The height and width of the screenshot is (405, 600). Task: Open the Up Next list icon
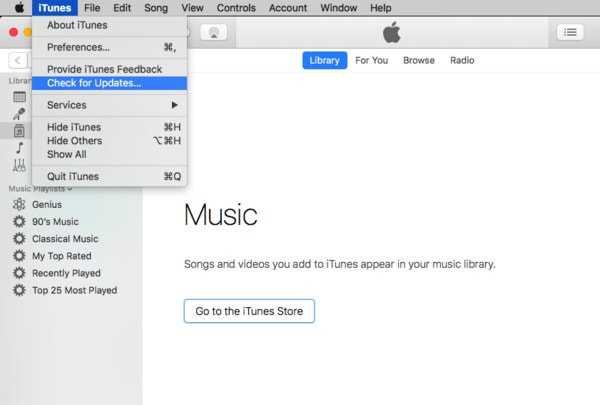[x=570, y=33]
